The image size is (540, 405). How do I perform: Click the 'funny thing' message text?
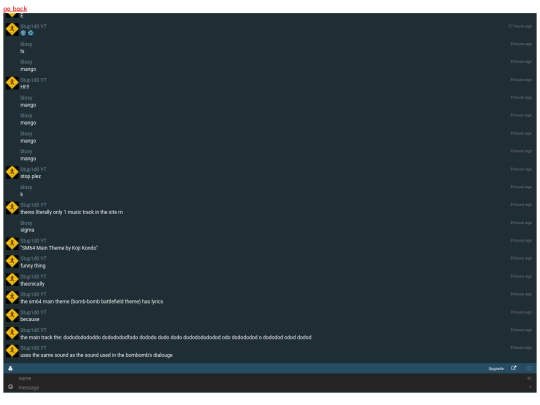click(33, 266)
